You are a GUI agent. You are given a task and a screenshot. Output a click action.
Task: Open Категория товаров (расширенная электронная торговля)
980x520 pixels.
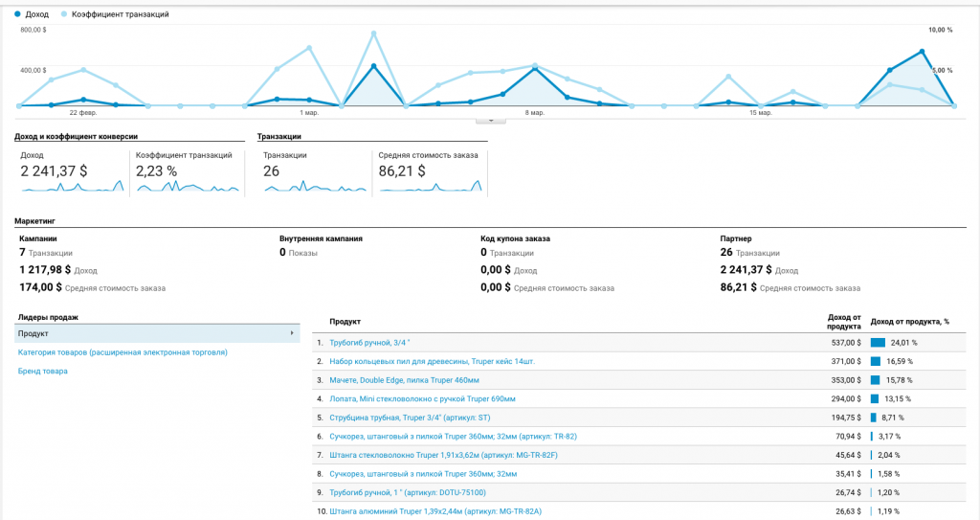(122, 352)
